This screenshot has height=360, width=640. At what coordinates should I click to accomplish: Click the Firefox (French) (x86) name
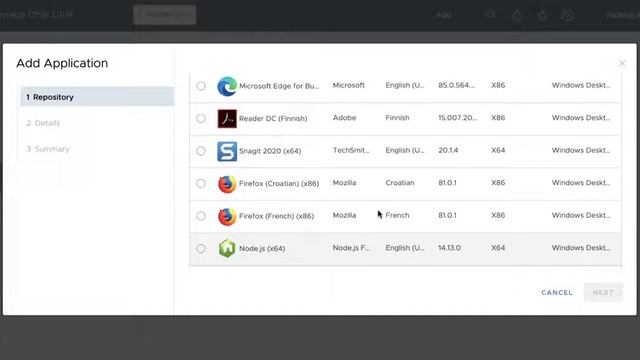pos(276,216)
